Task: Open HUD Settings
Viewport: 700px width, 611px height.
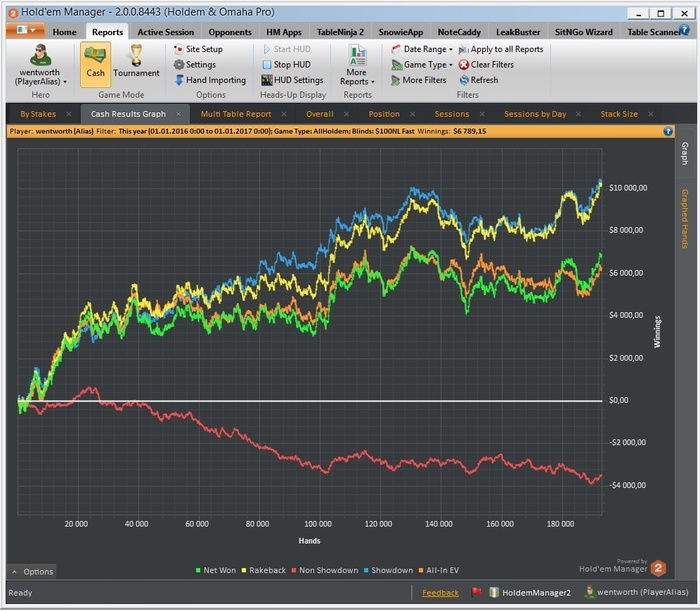Action: click(x=292, y=80)
